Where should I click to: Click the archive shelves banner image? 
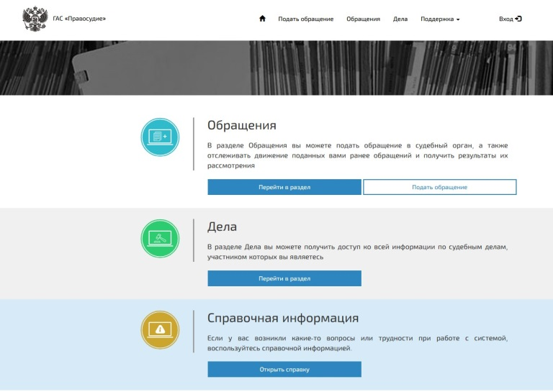(276, 68)
